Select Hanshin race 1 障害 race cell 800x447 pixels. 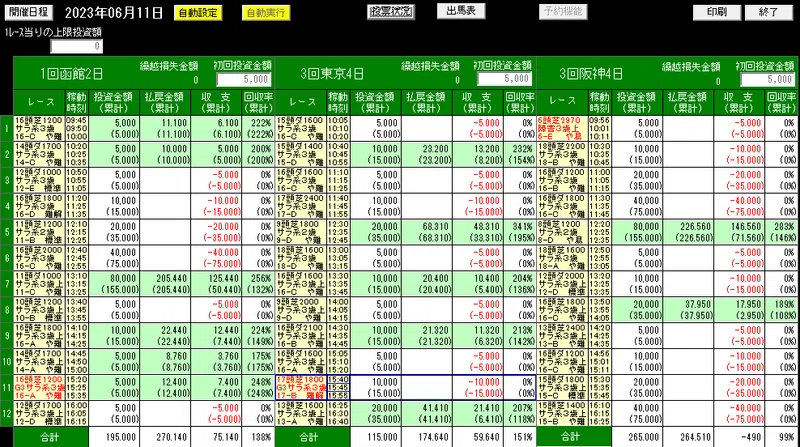tap(562, 129)
